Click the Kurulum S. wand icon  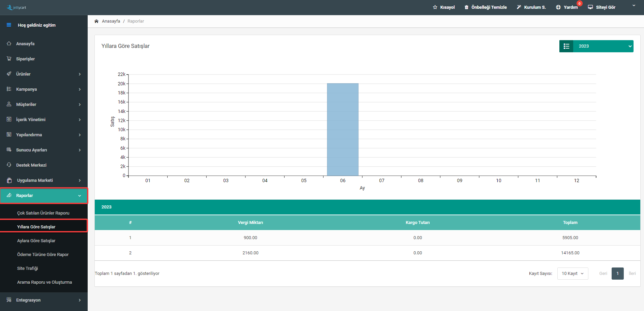(519, 7)
